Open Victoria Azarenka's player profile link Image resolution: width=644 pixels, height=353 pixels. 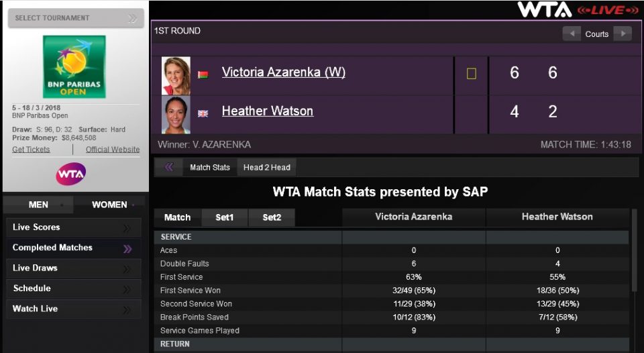pos(283,72)
